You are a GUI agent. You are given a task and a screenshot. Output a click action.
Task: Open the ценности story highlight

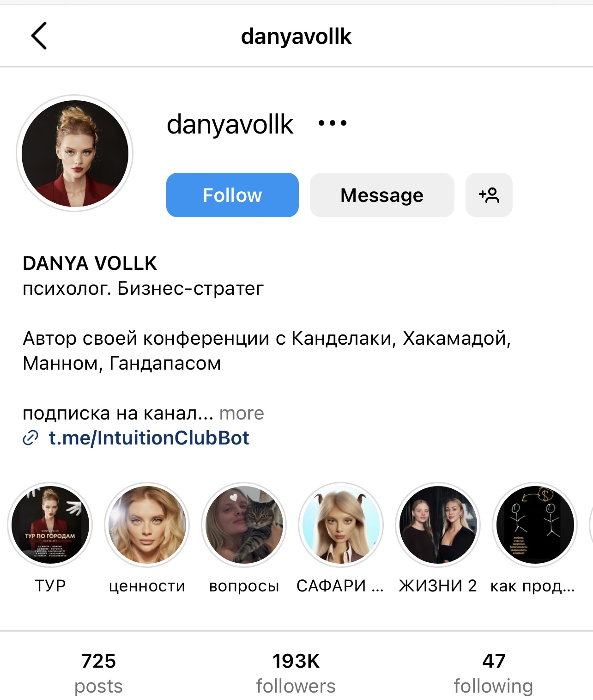[147, 525]
